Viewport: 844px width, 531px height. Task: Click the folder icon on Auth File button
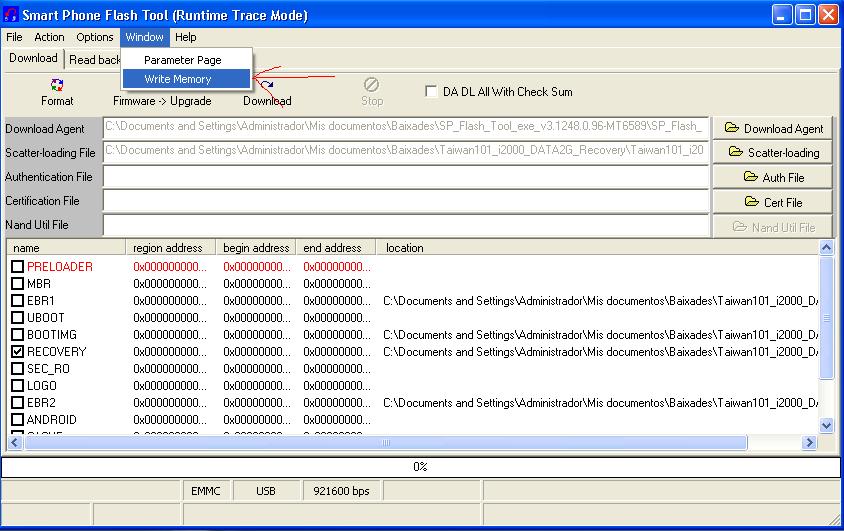click(x=750, y=176)
